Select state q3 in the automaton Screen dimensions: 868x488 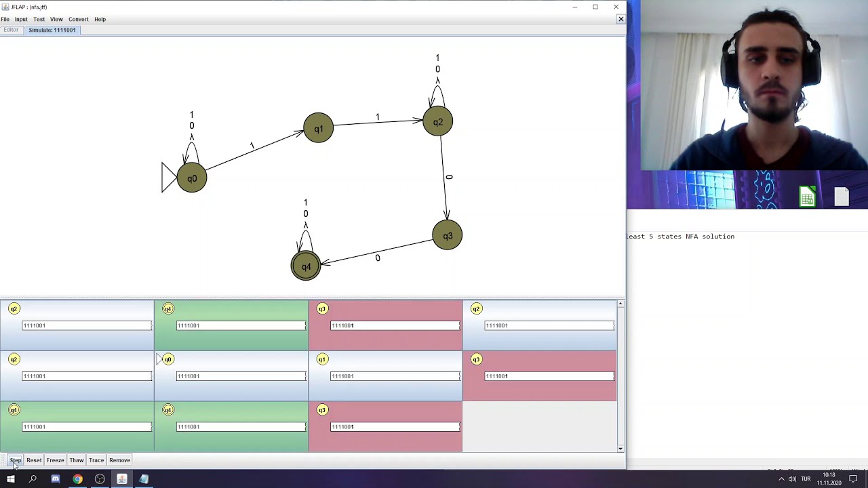[448, 236]
